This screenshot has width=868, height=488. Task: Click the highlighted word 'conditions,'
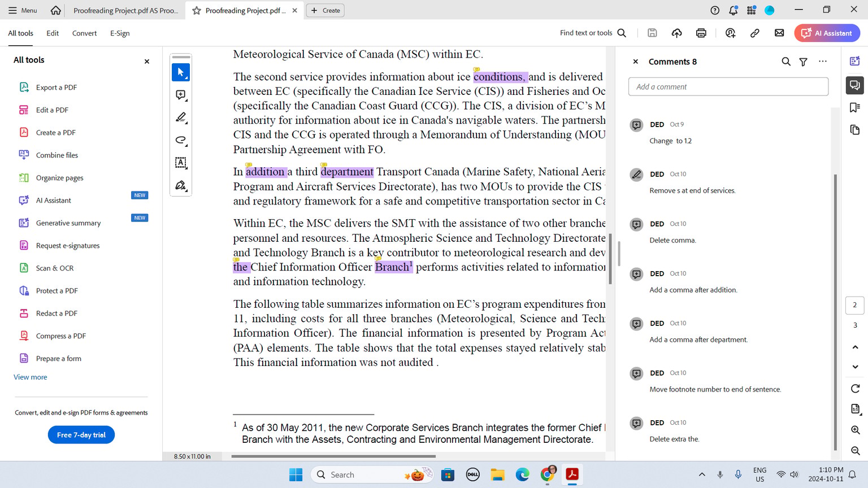point(500,77)
